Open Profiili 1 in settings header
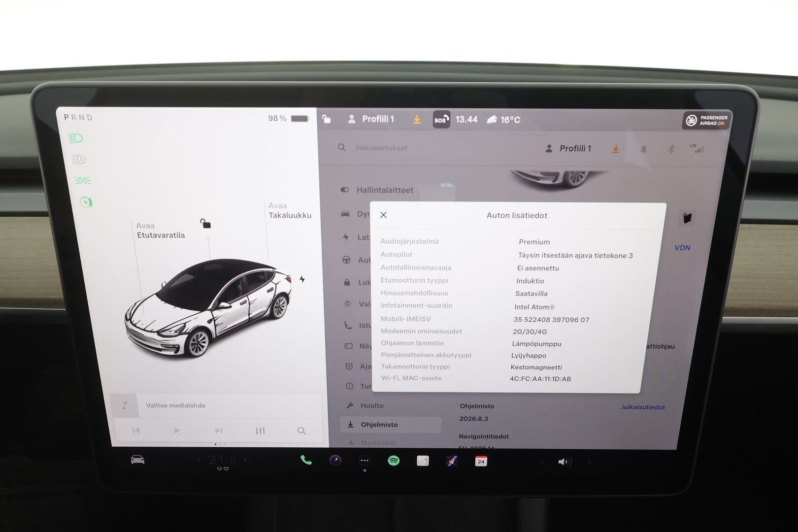The width and height of the screenshot is (798, 532). (568, 148)
